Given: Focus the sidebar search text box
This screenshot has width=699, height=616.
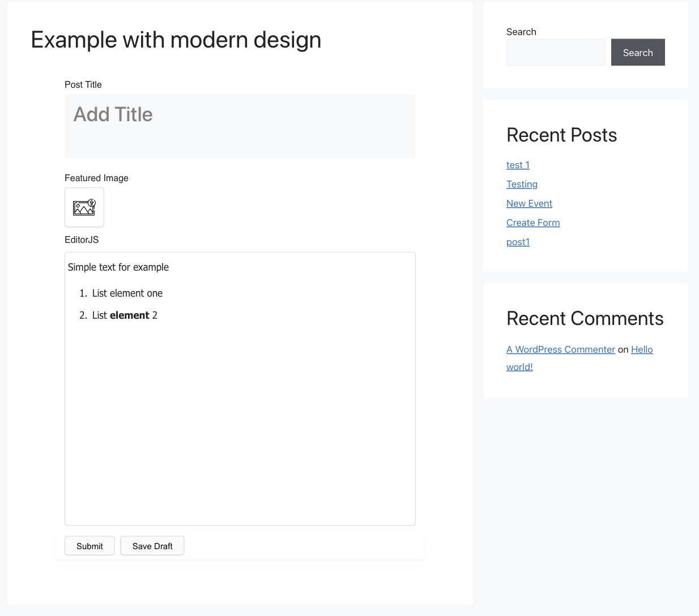Looking at the screenshot, I should click(556, 52).
